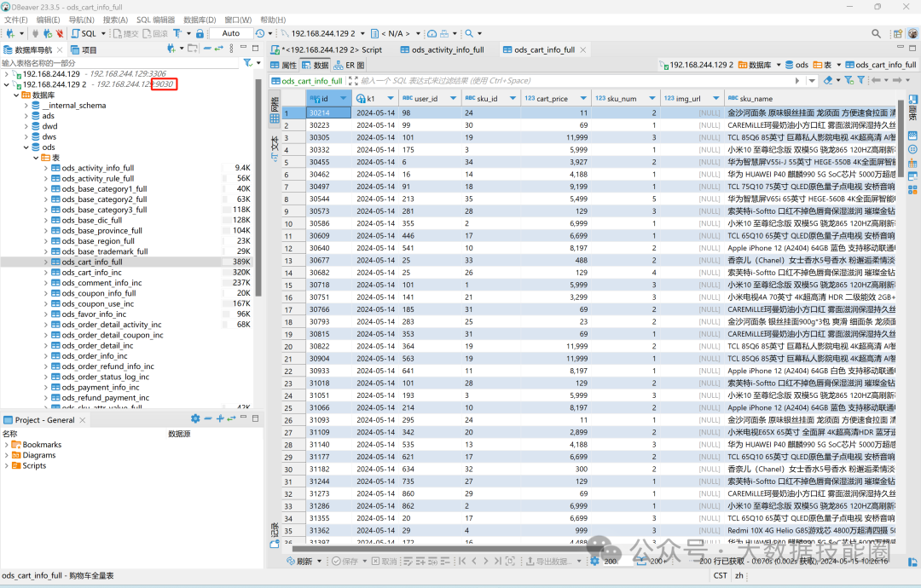The height and width of the screenshot is (588, 921).
Task: Expand the ods_cart_info_inc table node
Action: (x=46, y=273)
